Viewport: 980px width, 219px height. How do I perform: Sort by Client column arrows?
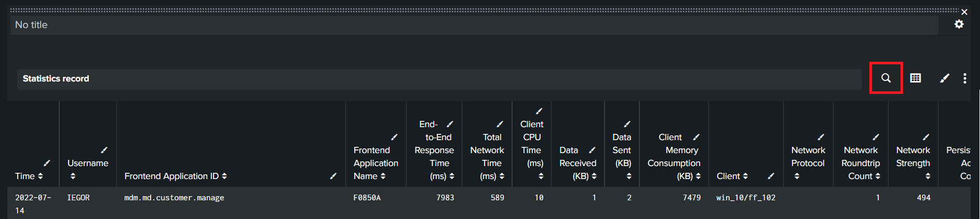click(745, 176)
